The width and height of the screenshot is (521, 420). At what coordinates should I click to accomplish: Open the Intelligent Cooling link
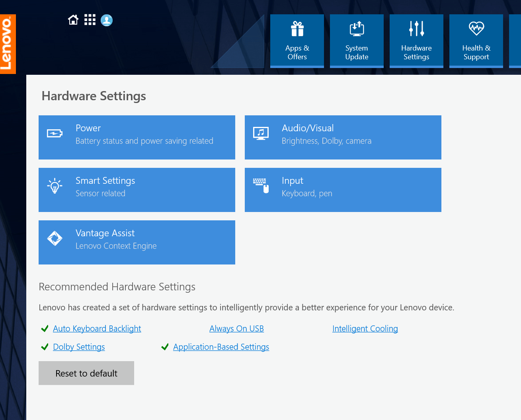coord(365,329)
